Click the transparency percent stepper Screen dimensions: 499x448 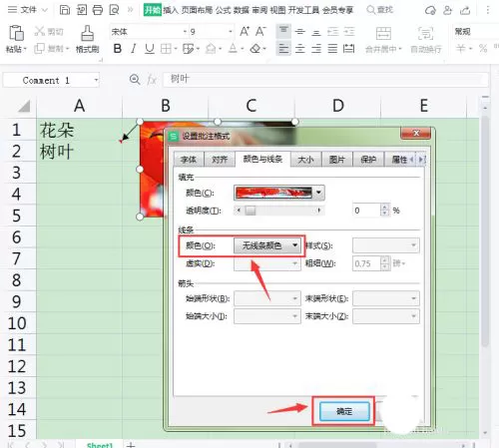coord(384,211)
